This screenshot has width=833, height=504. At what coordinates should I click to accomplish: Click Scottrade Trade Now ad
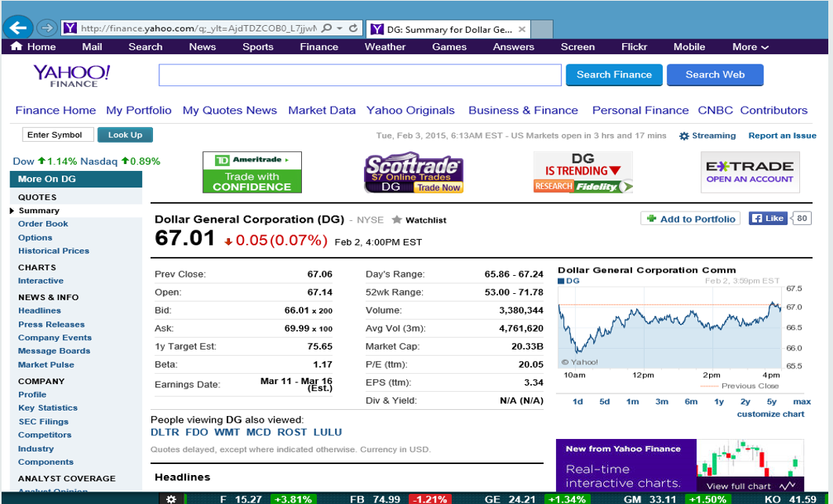[x=413, y=172]
